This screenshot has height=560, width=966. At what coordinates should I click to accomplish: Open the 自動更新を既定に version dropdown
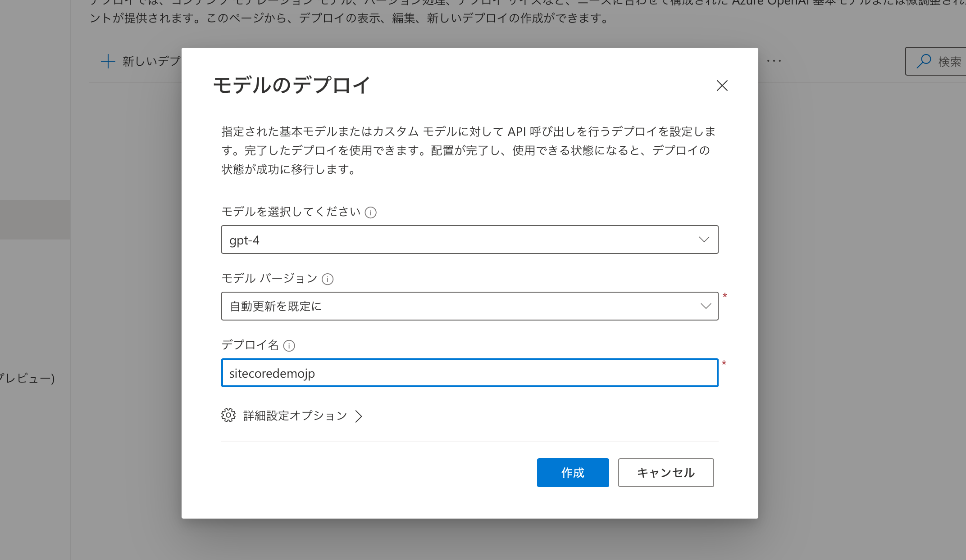coord(469,306)
